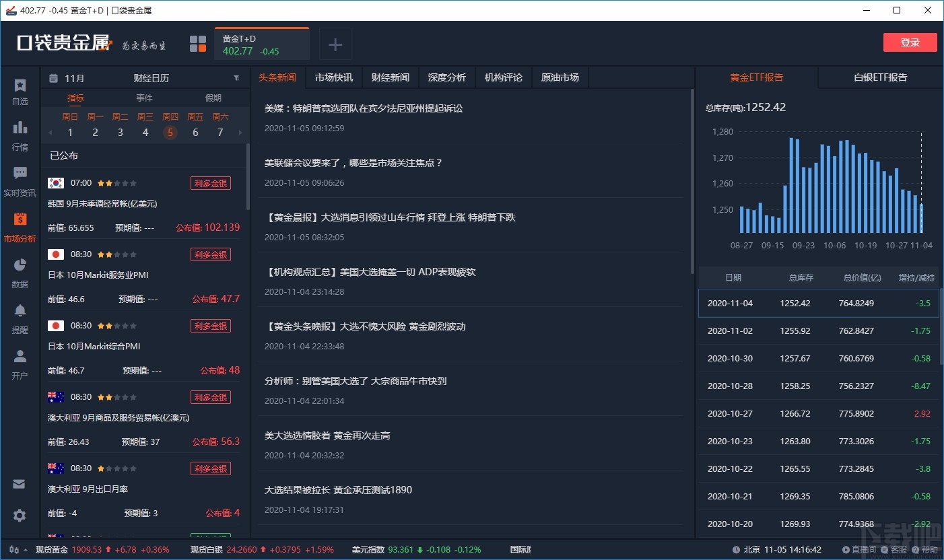
Task: Select date 6 on the November calendar
Action: pos(195,132)
